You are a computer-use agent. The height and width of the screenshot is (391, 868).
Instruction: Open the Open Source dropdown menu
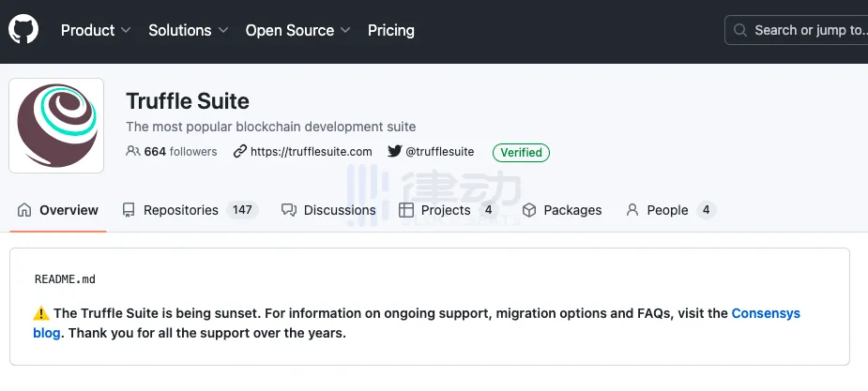297,30
